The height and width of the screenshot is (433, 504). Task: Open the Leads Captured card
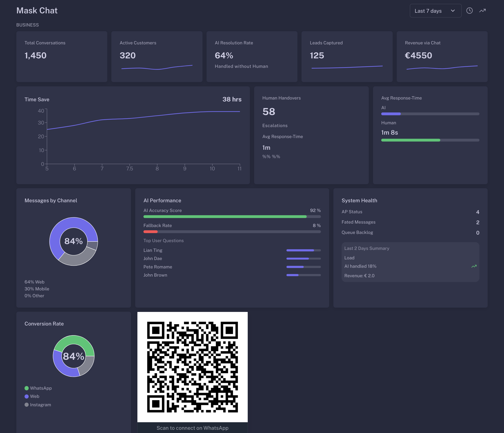pos(347,56)
